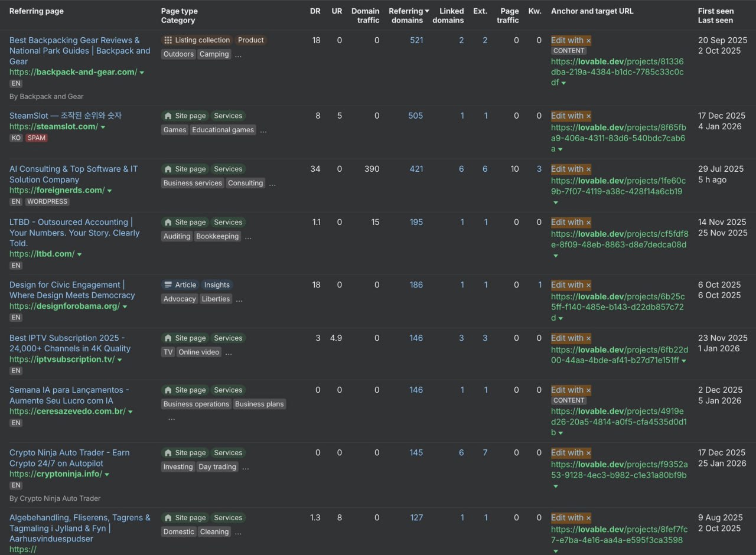
Task: Click the WORDPRESS tag under foreignerds.com
Action: click(47, 202)
